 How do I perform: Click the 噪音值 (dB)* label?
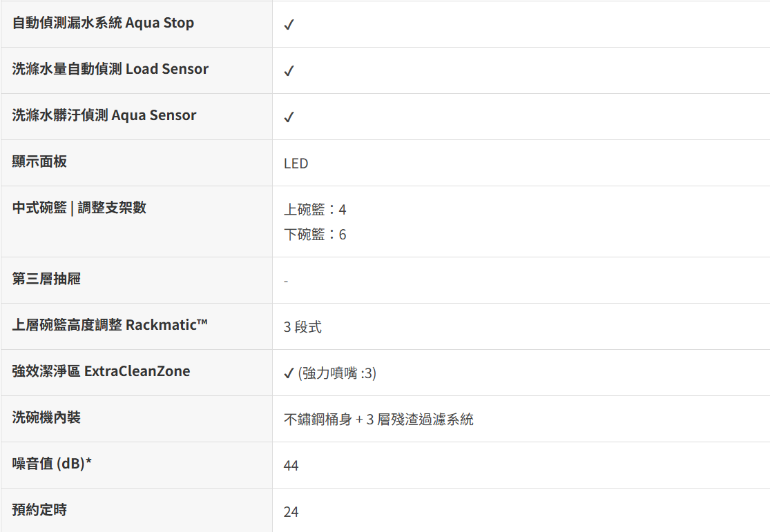(x=52, y=464)
